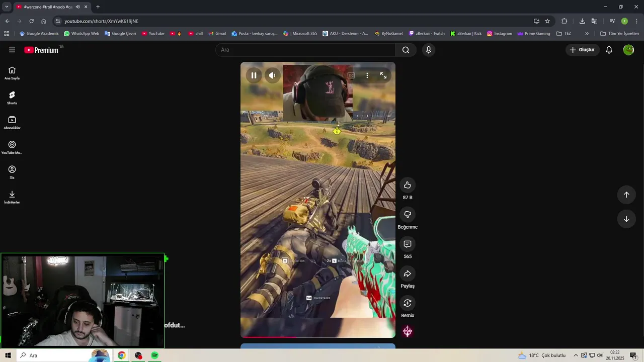Go to the next Short with down arrow
The height and width of the screenshot is (362, 644).
626,219
